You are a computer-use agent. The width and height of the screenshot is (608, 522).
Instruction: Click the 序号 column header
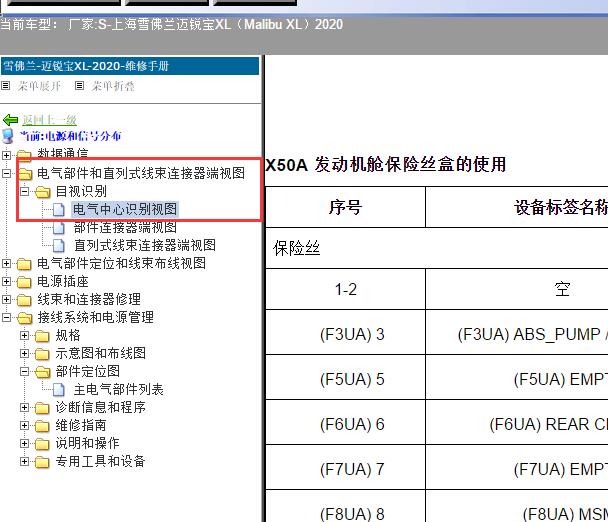[345, 207]
